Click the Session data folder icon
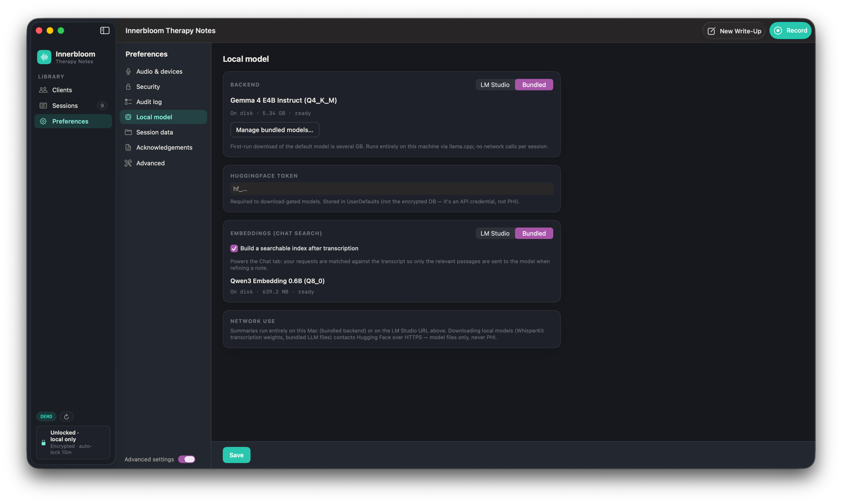This screenshot has height=504, width=842. click(x=128, y=132)
